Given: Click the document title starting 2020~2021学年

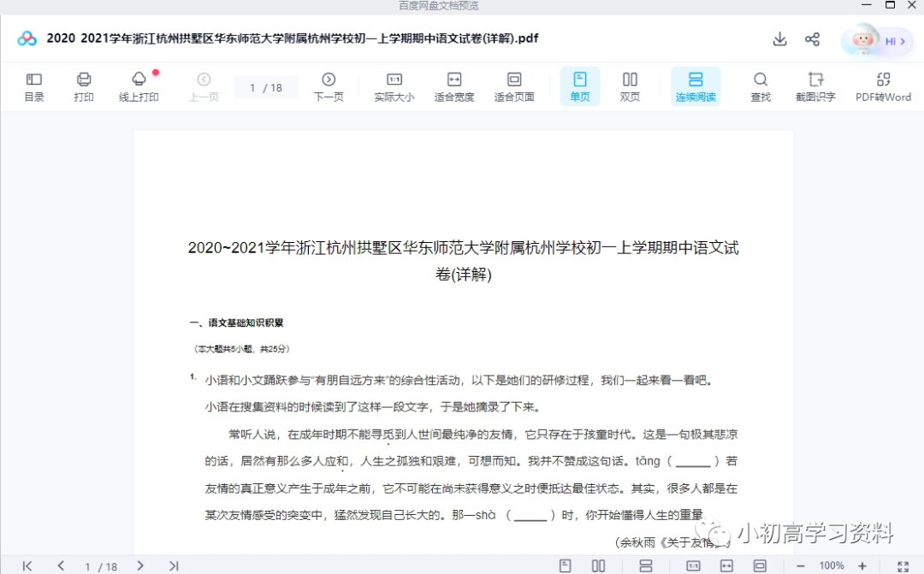Looking at the screenshot, I should pos(463,260).
